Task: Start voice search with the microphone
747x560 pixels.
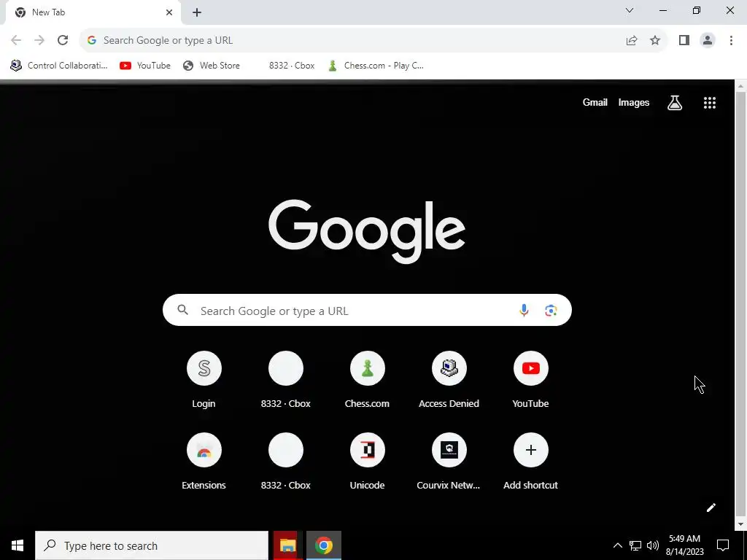Action: coord(524,311)
